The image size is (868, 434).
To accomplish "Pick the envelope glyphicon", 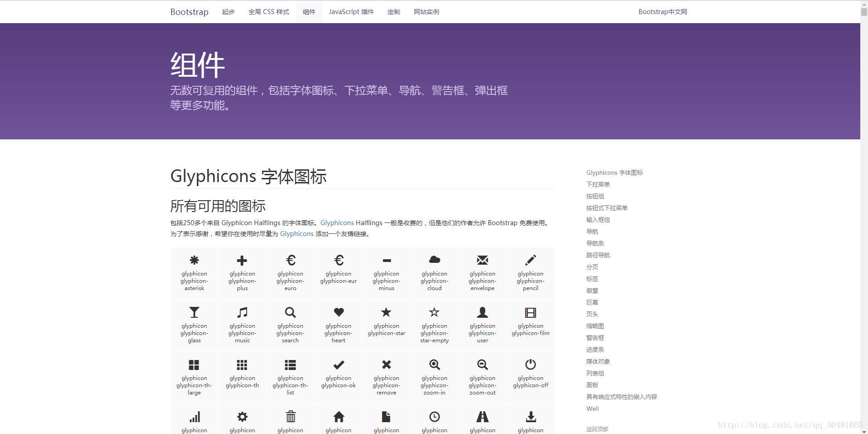I will point(483,260).
